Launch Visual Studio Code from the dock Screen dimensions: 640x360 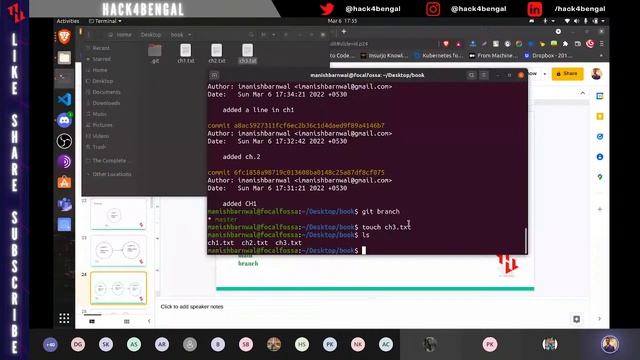click(x=64, y=99)
